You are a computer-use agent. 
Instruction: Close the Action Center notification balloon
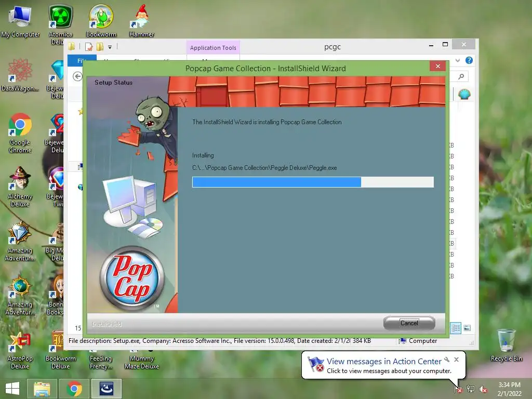click(456, 360)
